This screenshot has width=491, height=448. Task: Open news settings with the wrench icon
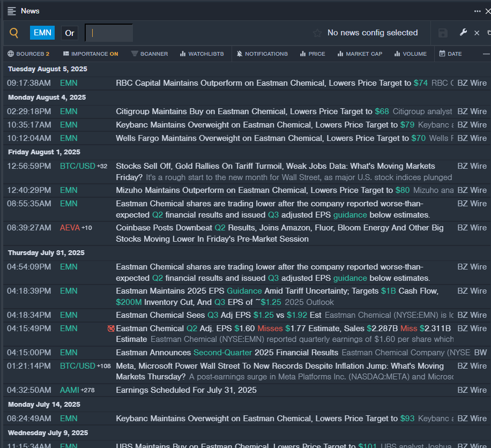(x=464, y=32)
